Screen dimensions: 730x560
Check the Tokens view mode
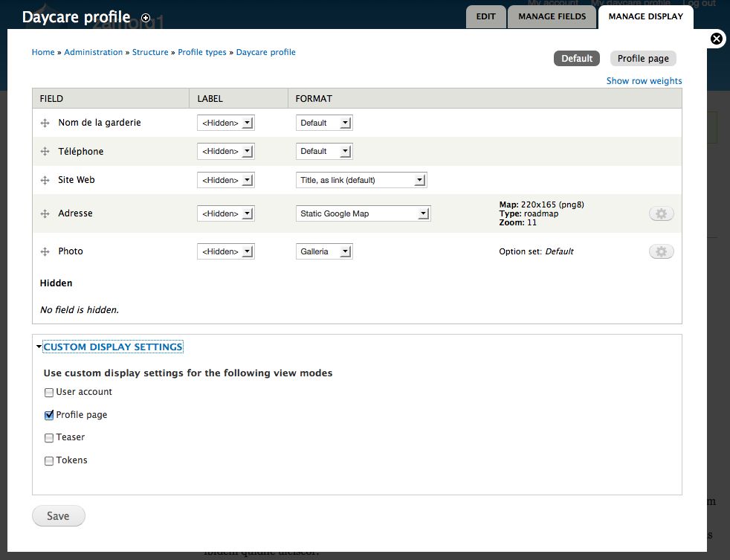(x=48, y=460)
